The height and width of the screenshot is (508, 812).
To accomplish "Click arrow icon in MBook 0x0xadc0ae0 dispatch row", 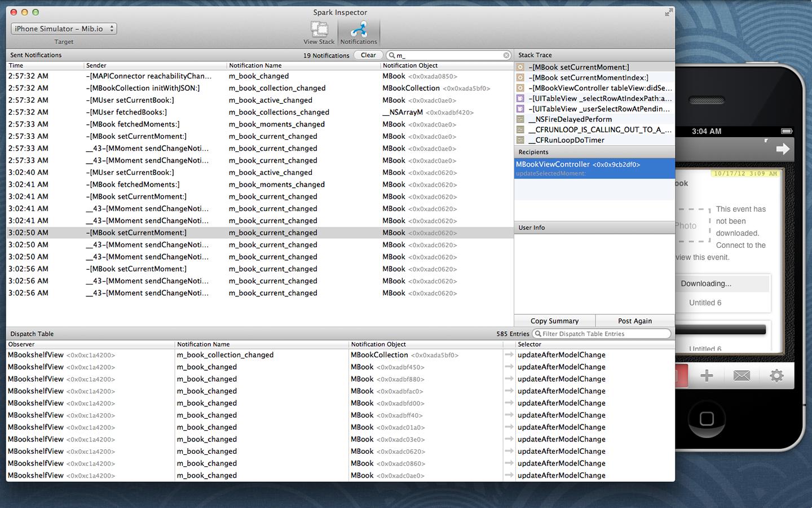I will [509, 475].
